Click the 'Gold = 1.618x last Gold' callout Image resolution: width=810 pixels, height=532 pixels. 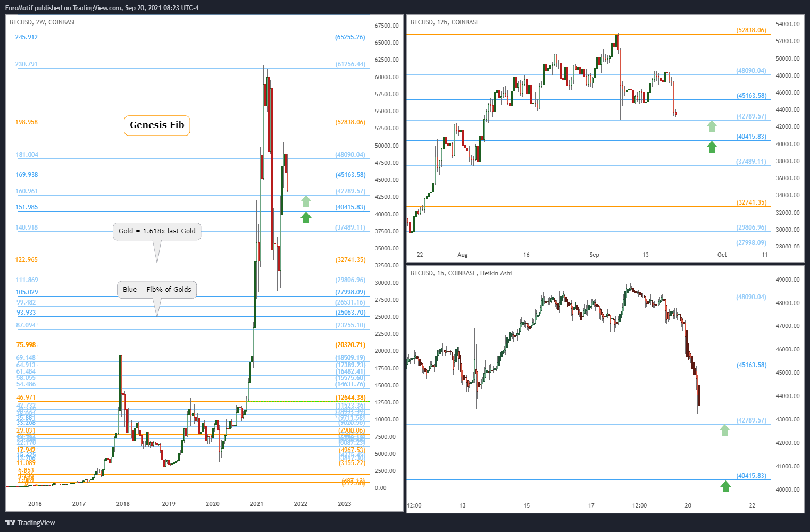point(157,231)
